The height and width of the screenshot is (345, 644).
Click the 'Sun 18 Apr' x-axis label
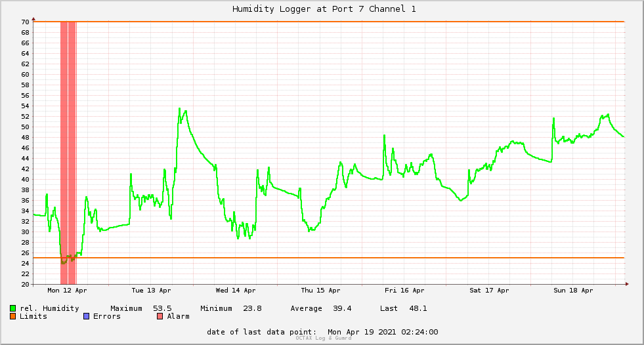tap(573, 290)
